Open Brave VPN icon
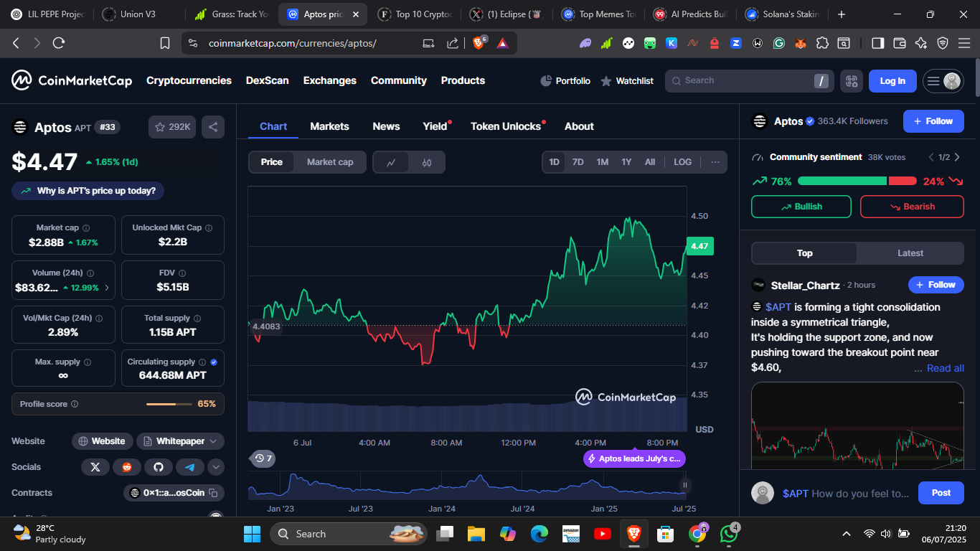This screenshot has height=551, width=980. [943, 43]
